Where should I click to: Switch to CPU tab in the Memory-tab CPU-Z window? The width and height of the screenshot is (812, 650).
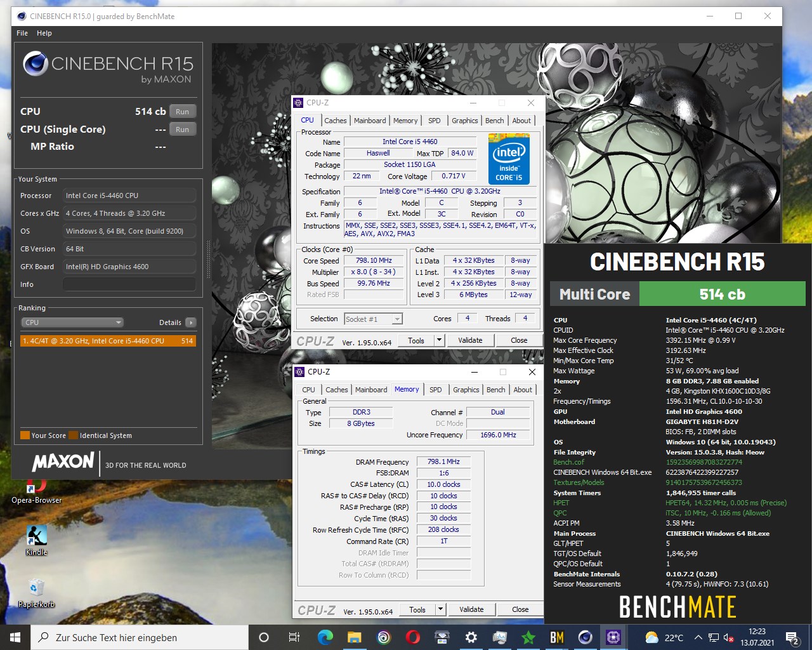pos(308,390)
